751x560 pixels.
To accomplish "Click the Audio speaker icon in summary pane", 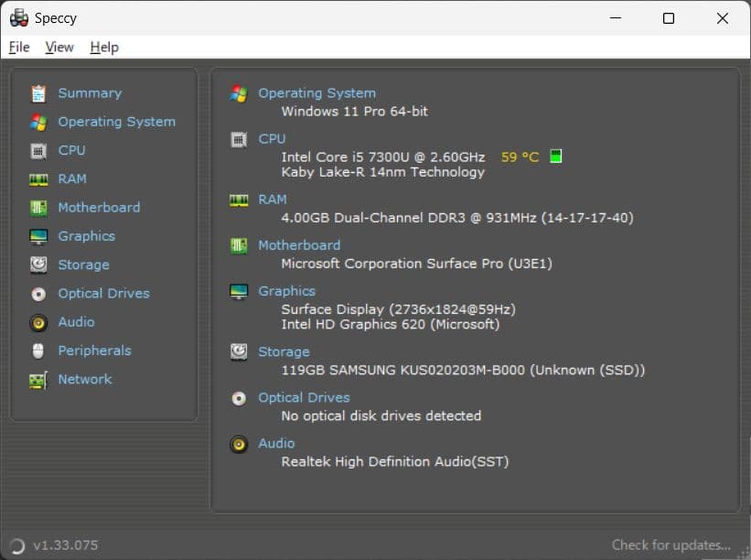I will 239,444.
